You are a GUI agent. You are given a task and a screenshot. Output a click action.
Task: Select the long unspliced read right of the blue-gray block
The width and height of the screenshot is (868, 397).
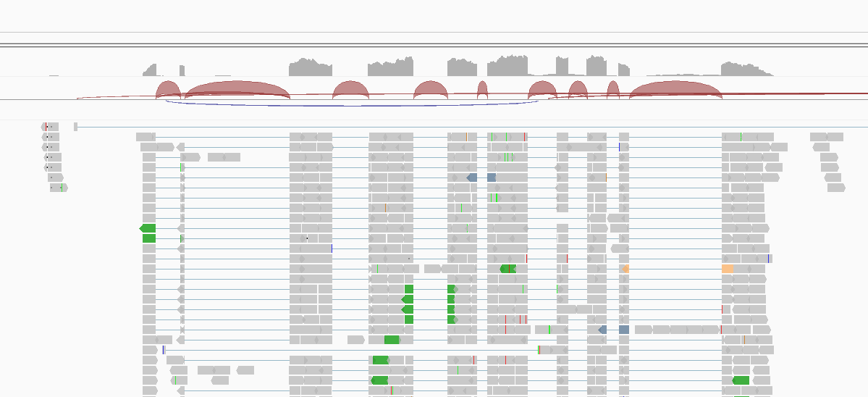pos(677,330)
